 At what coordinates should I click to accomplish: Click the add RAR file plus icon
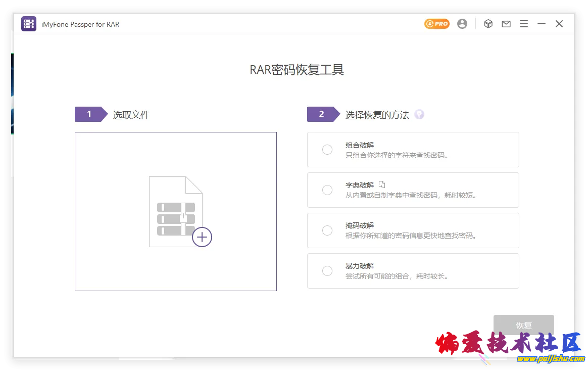pos(202,237)
